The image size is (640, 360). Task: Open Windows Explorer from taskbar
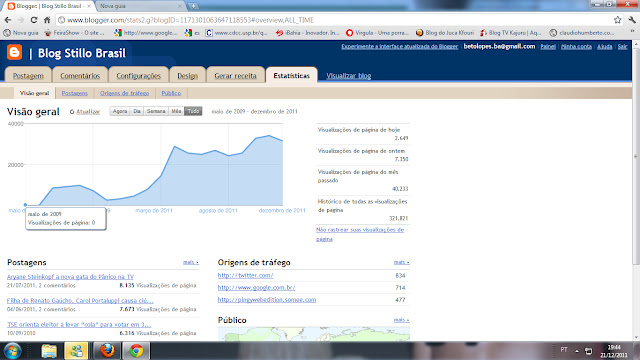[x=49, y=351]
